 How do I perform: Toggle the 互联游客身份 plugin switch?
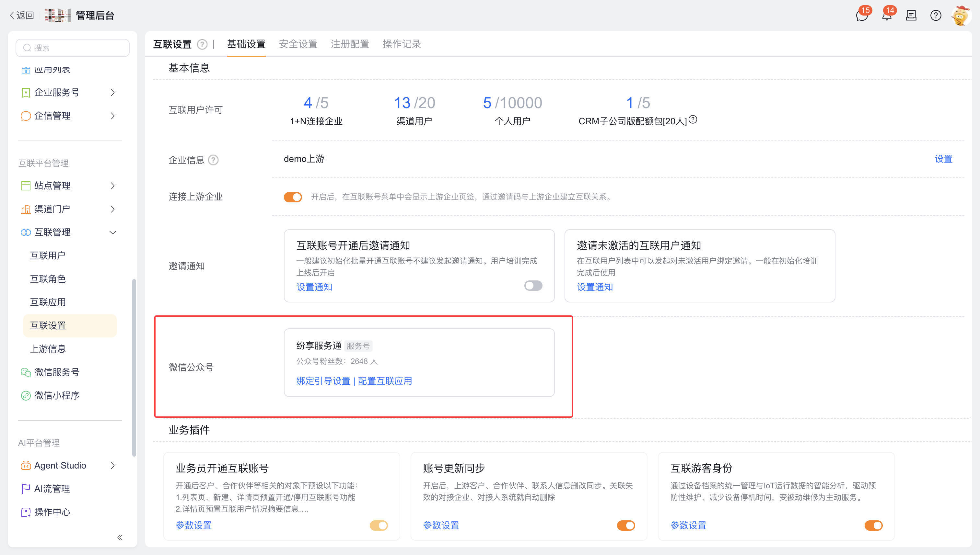874,526
